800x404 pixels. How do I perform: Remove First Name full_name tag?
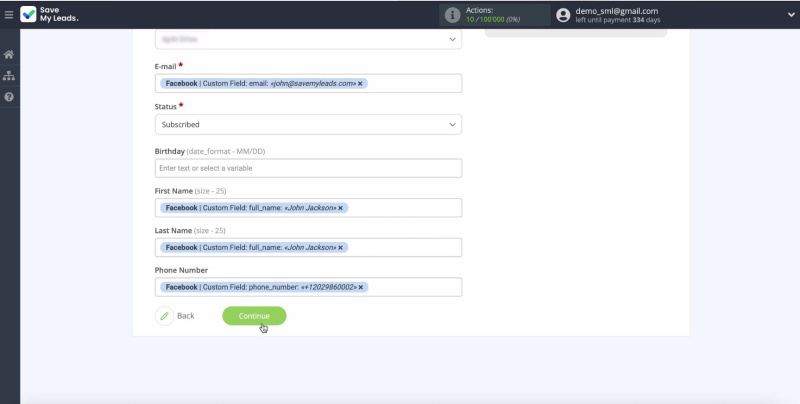(x=340, y=208)
